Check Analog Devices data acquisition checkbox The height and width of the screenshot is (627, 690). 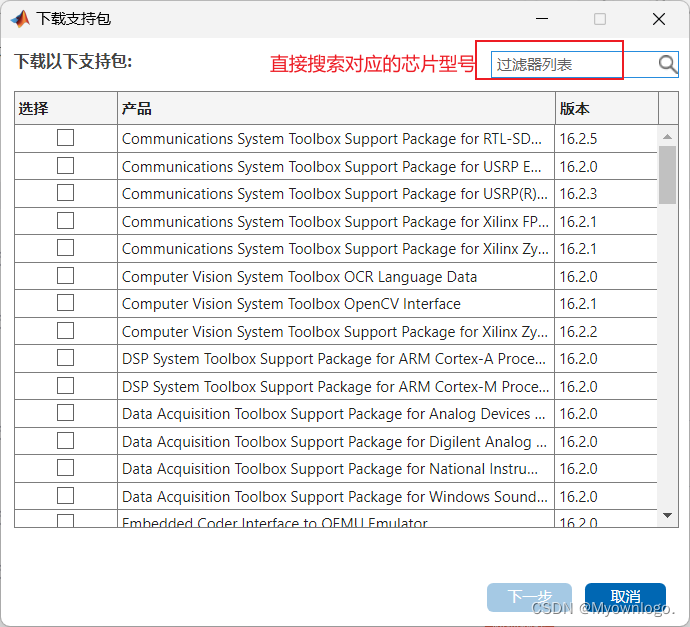pos(65,413)
